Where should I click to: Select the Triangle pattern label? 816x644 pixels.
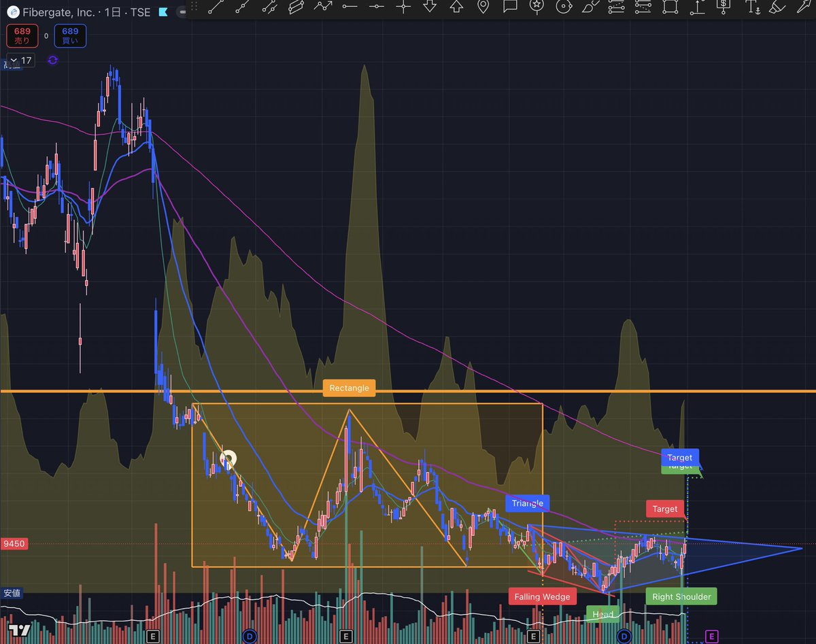[x=527, y=503]
